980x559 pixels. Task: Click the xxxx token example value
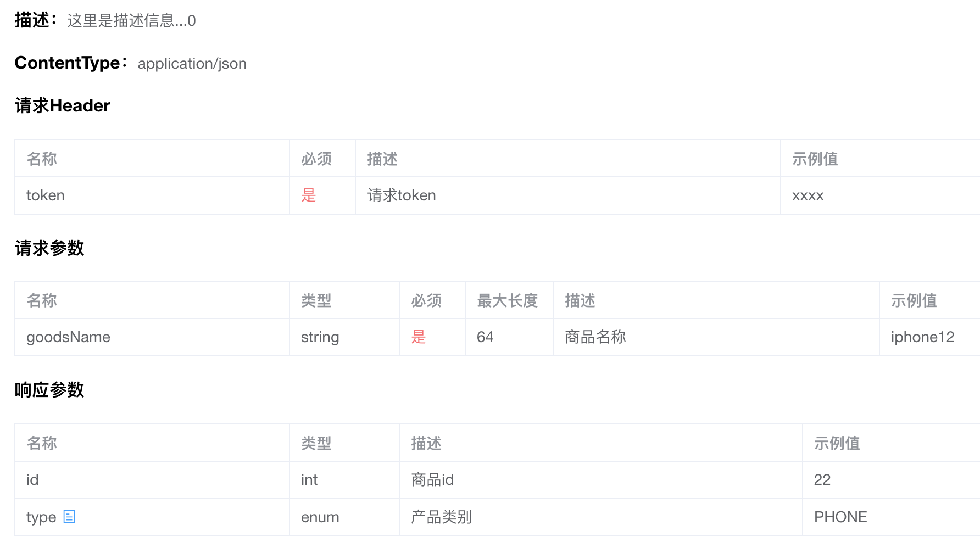(808, 195)
